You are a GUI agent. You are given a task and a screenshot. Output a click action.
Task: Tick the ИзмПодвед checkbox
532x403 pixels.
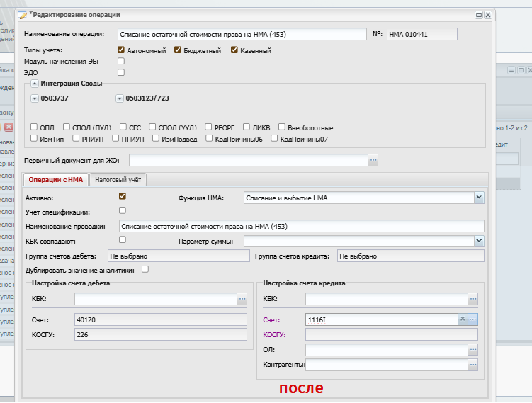click(155, 138)
